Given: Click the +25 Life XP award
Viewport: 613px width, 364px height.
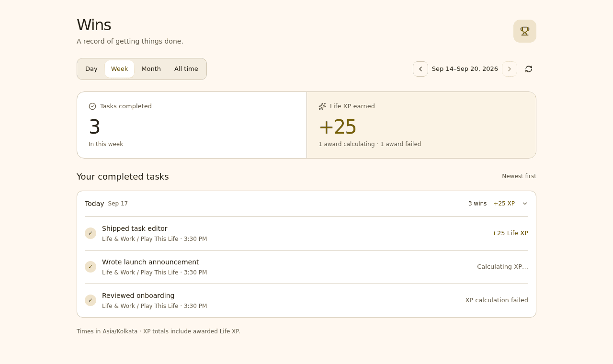Looking at the screenshot, I should pyautogui.click(x=510, y=233).
